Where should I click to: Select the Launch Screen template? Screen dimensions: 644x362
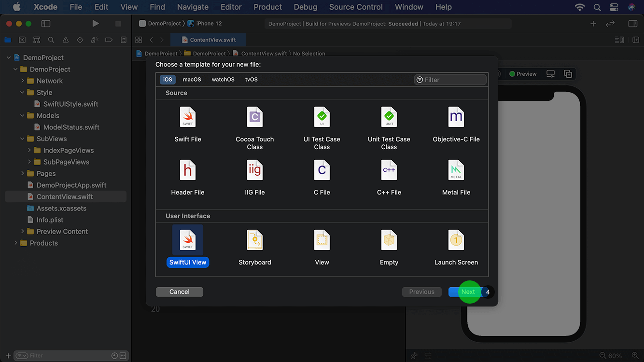pyautogui.click(x=456, y=248)
